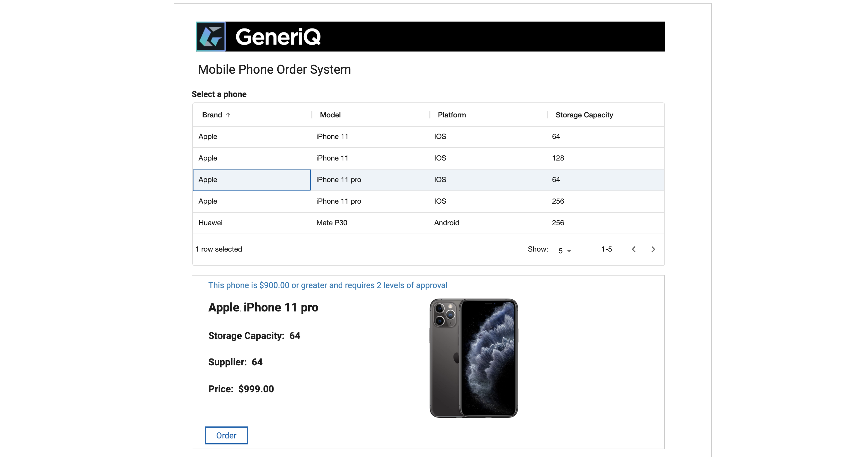
Task: Sort by Brand column header
Action: [x=212, y=115]
